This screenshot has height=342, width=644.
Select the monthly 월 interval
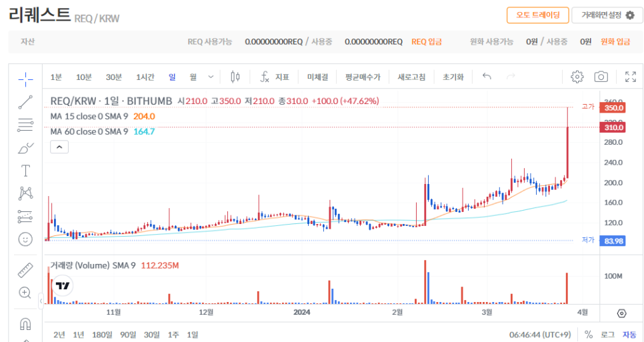pos(193,77)
